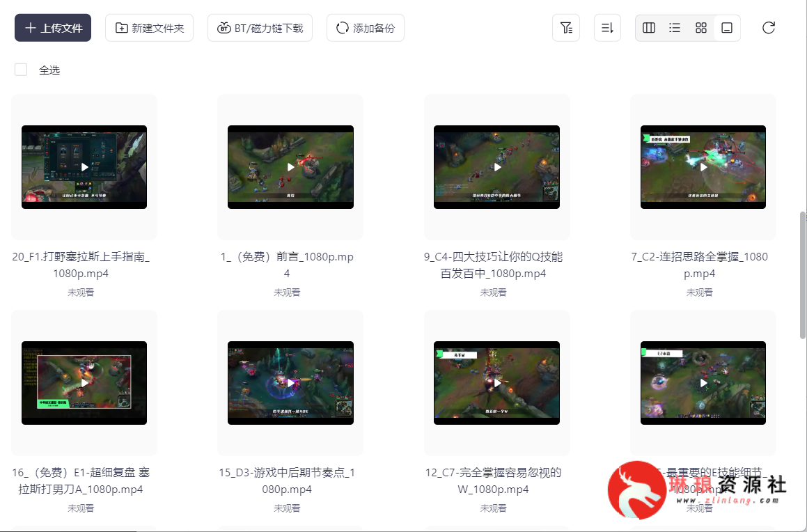This screenshot has width=807, height=532.
Task: Click 未观看 status under 9_C4 file
Action: point(493,292)
